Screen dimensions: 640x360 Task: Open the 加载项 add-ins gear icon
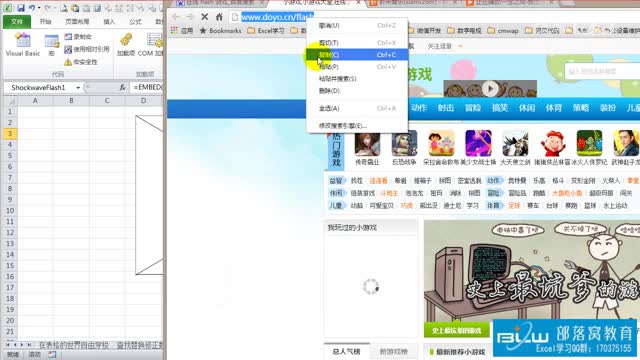[x=126, y=40]
